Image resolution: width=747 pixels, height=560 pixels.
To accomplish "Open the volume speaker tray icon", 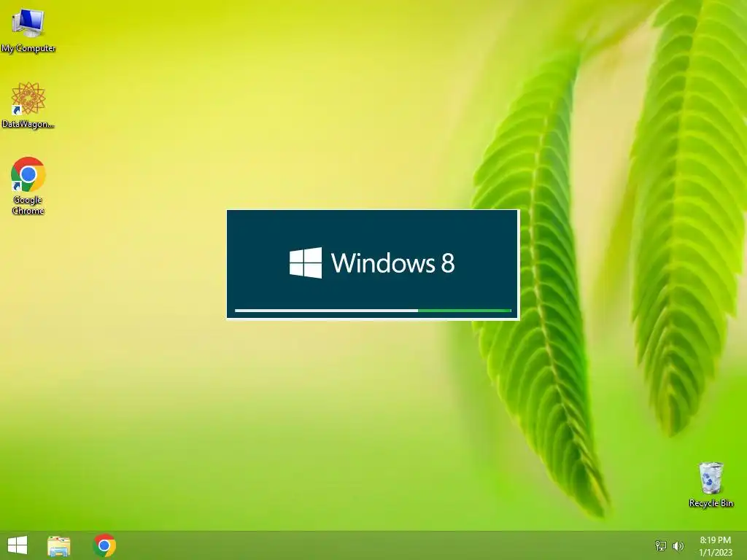I will pyautogui.click(x=678, y=545).
